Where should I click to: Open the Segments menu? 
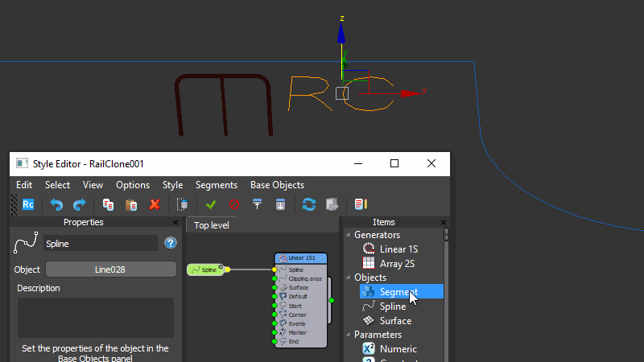click(216, 185)
